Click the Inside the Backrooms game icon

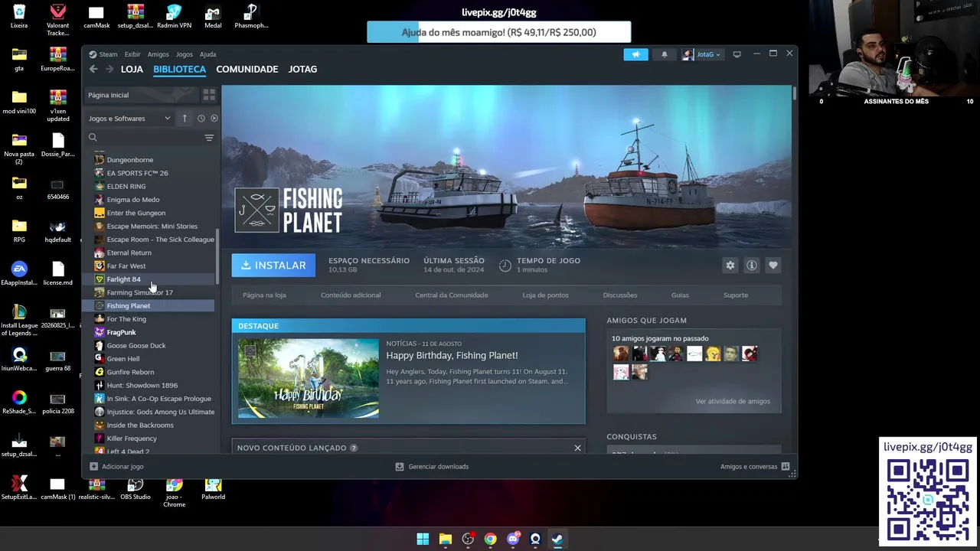(100, 425)
